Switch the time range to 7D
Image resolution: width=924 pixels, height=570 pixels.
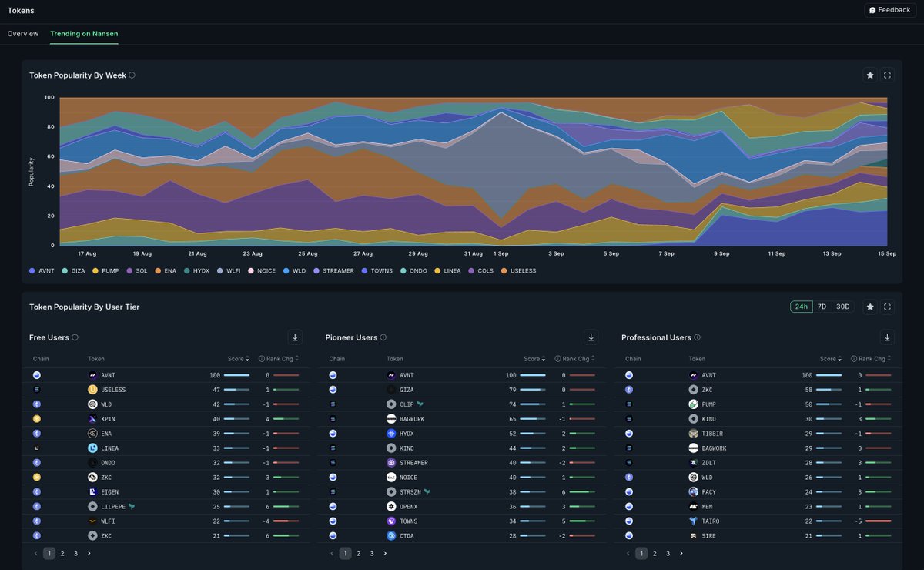point(822,306)
